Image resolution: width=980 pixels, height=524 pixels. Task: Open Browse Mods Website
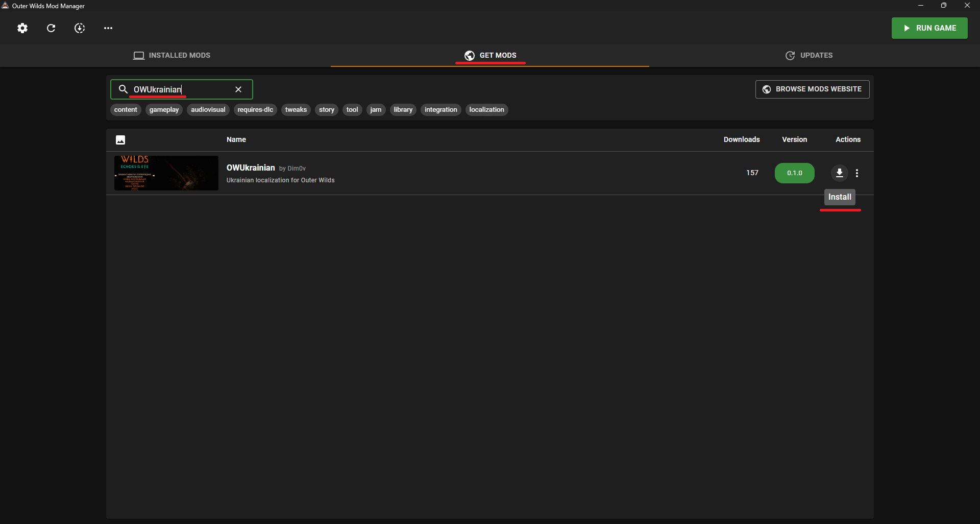[x=812, y=89]
